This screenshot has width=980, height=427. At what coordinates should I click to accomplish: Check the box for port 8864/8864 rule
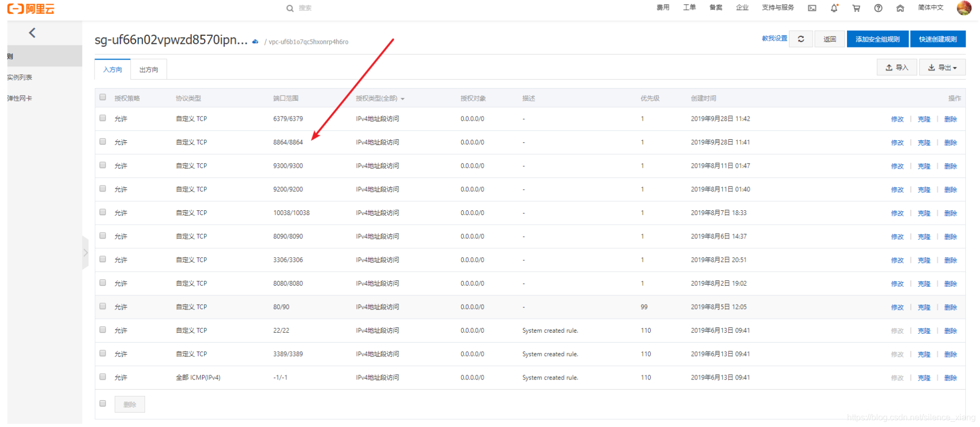click(x=103, y=141)
